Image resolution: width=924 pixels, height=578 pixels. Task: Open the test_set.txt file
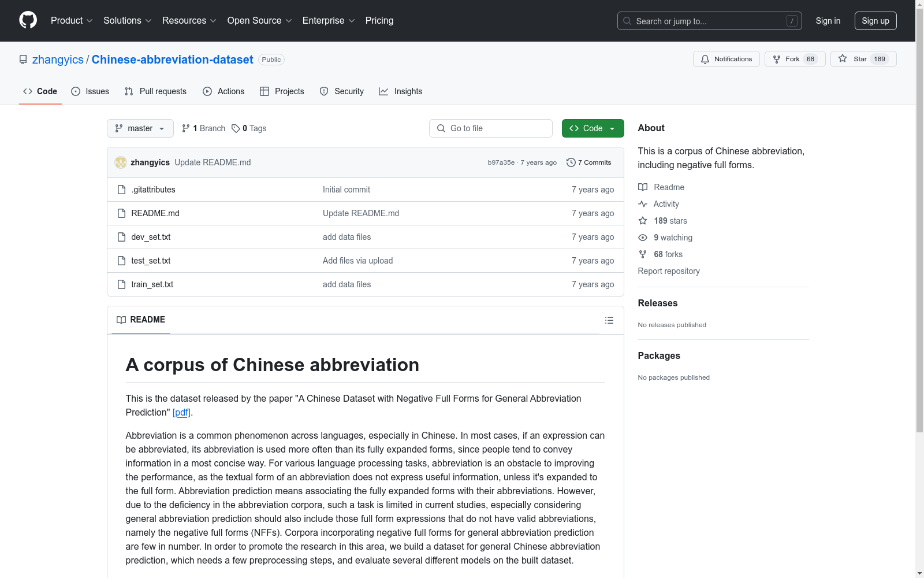click(151, 261)
